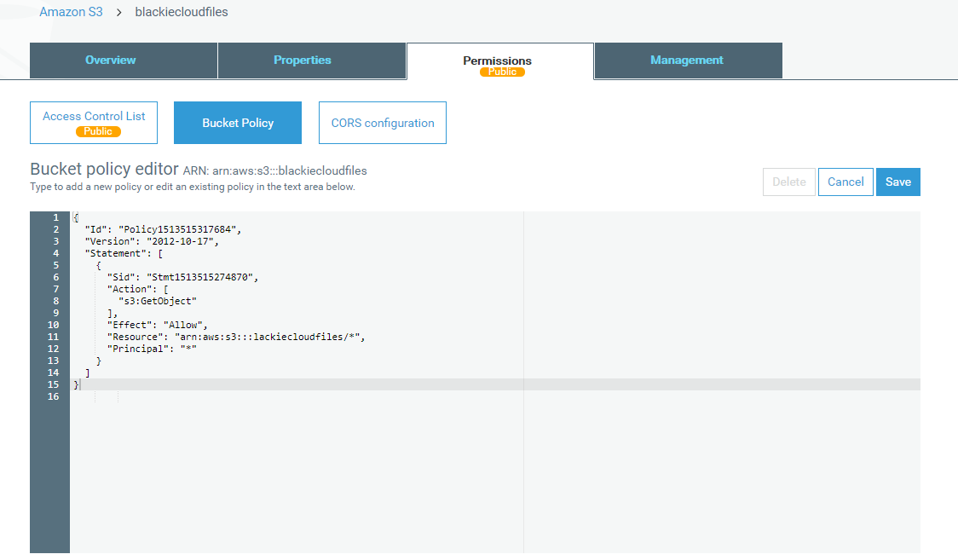Click the Public badge under Permissions tab

[502, 72]
